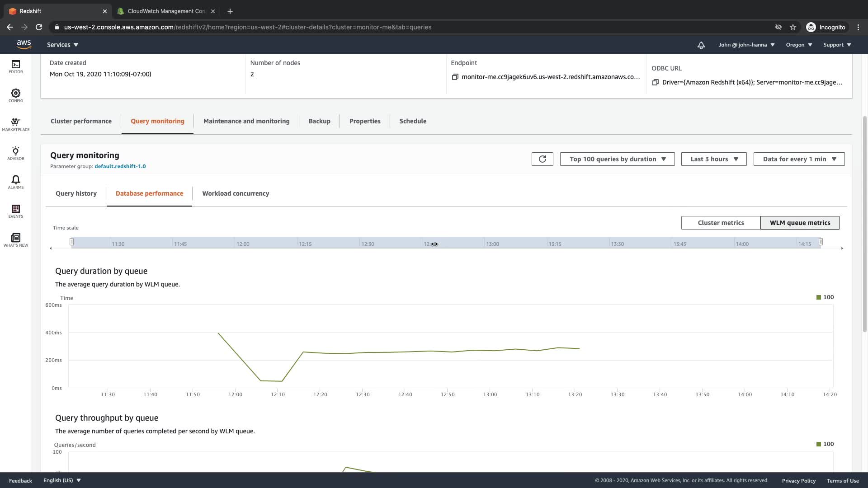Screen dimensions: 868x488
Task: Open the Events sidebar icon
Action: 16,211
